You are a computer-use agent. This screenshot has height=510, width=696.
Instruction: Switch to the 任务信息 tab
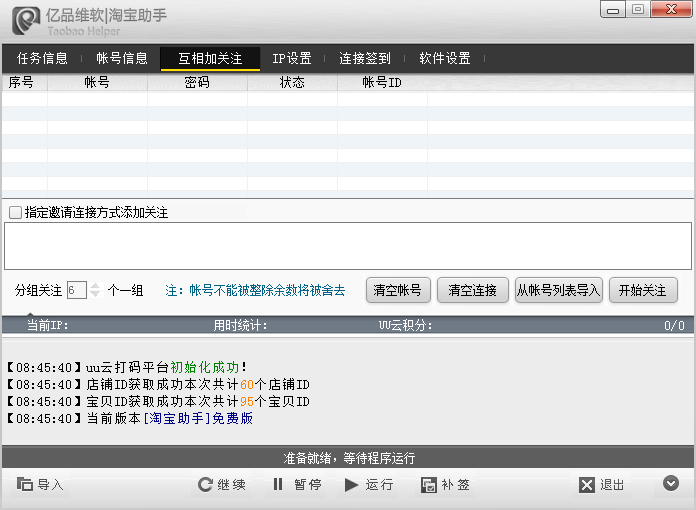(43, 59)
